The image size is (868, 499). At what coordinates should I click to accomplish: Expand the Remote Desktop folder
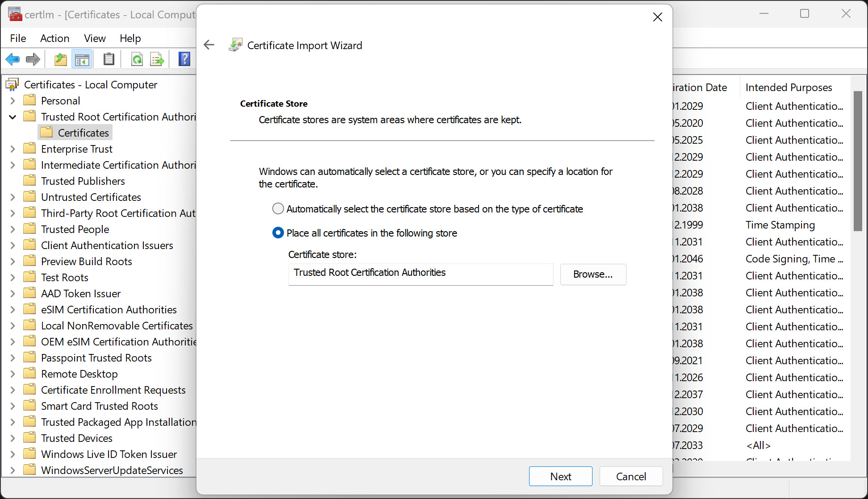(13, 374)
